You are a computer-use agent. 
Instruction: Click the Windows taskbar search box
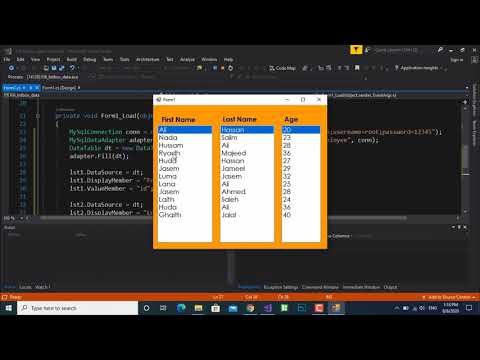tap(78, 308)
